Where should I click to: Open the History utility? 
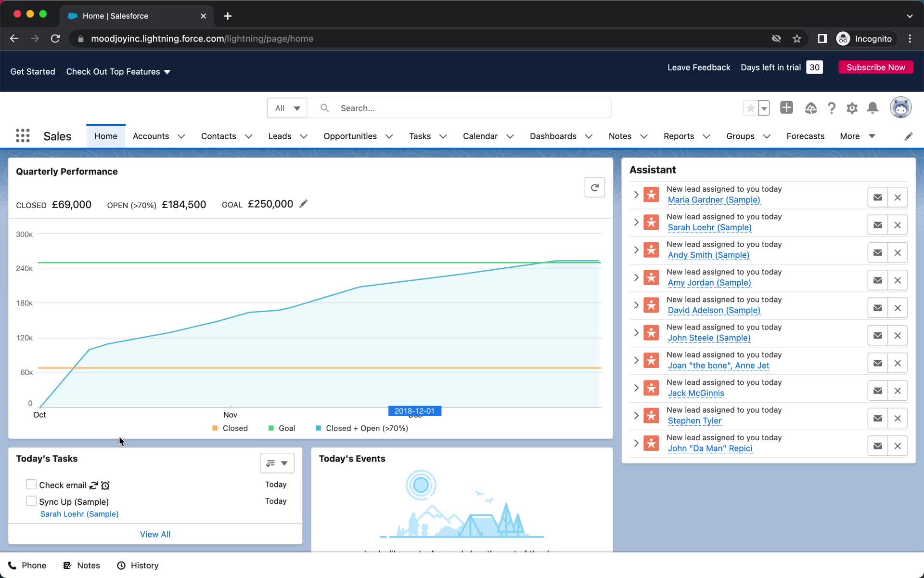click(x=138, y=565)
